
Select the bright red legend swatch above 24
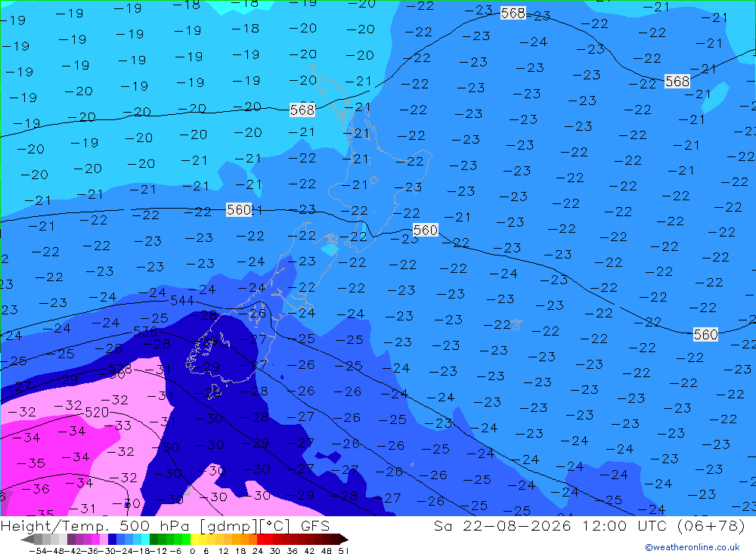point(261,539)
